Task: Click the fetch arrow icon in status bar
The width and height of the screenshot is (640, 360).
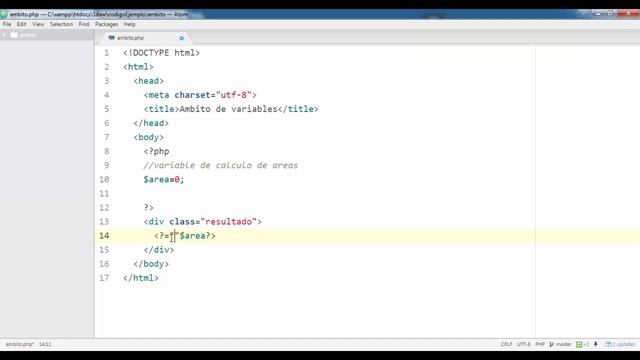Action: (x=596, y=344)
